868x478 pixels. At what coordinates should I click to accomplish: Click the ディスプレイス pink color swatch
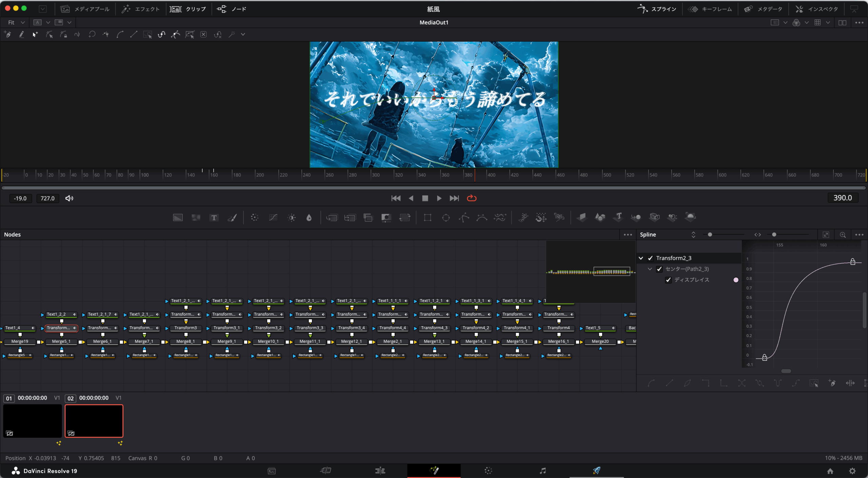click(x=736, y=280)
